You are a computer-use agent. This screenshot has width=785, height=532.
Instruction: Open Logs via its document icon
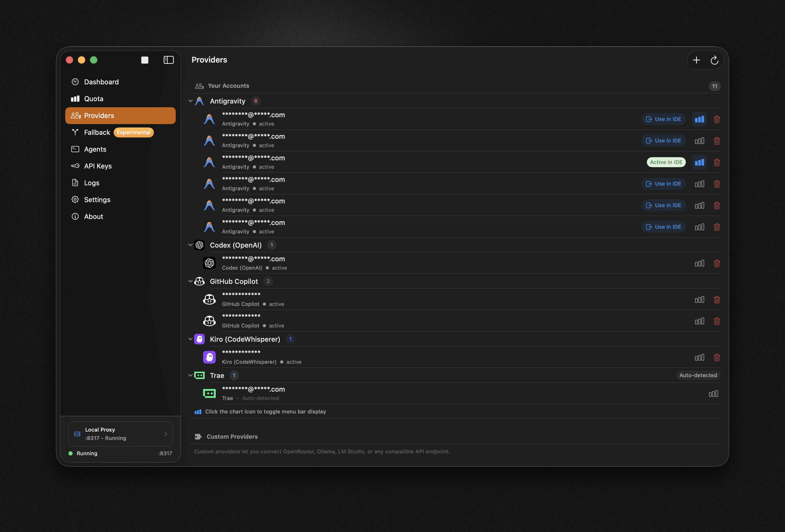(75, 183)
